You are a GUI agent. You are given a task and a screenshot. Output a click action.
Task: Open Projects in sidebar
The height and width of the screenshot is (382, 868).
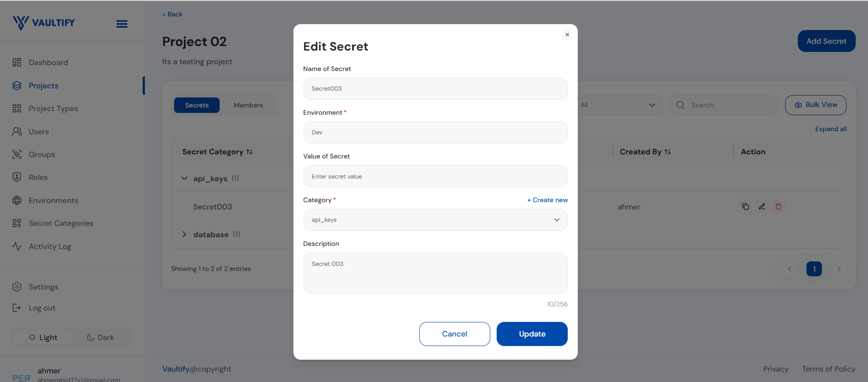click(43, 86)
